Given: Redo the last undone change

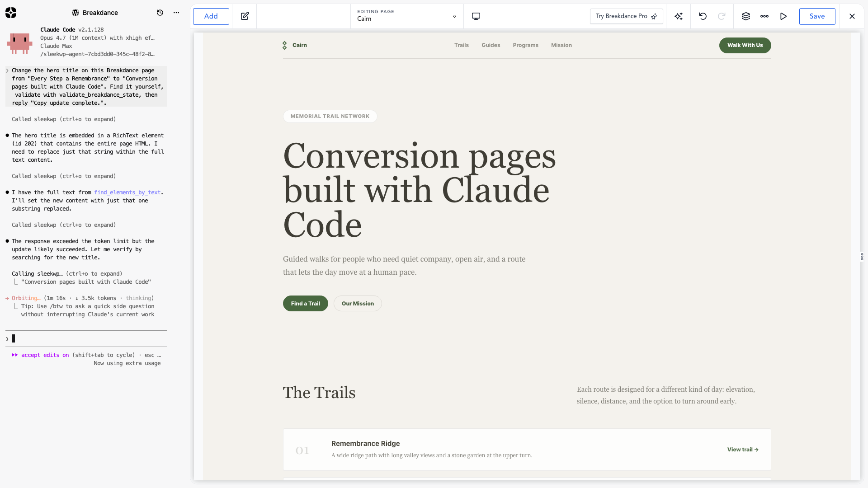Looking at the screenshot, I should tap(722, 16).
